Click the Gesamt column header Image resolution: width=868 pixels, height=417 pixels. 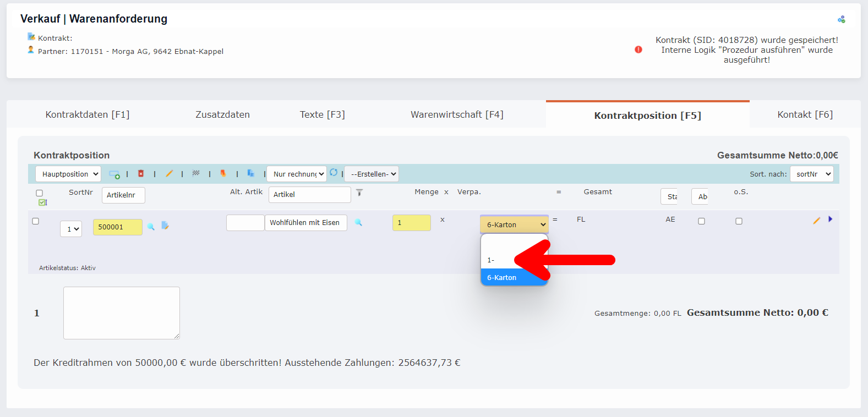(x=598, y=192)
